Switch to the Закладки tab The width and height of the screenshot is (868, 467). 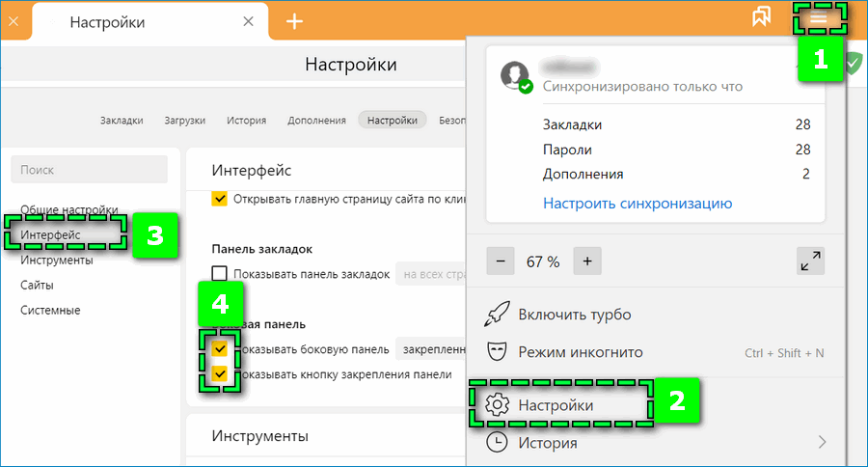point(122,121)
